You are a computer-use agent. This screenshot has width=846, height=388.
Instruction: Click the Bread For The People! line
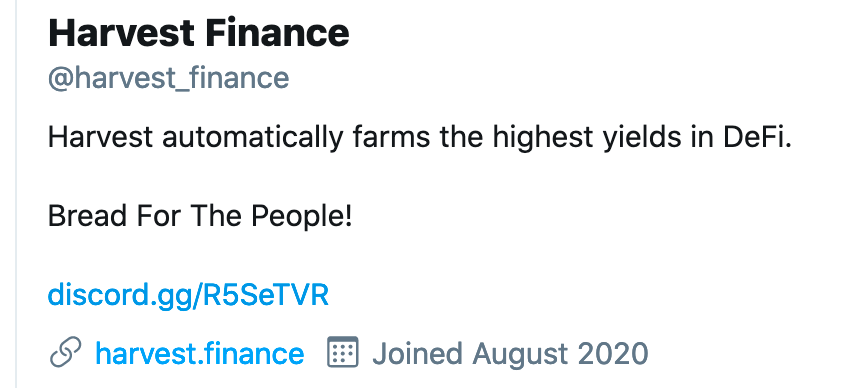coord(200,216)
